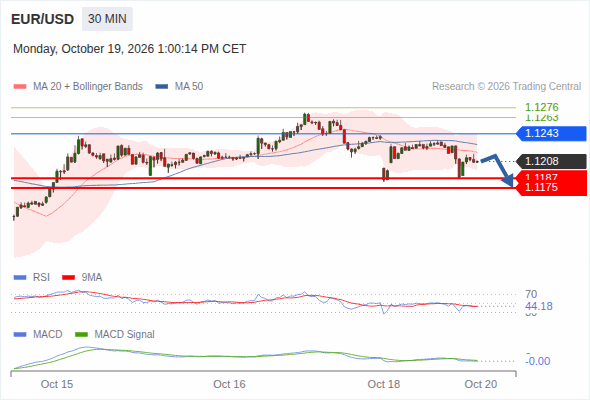Screen dimensions: 590x400
Task: Click the 9MA red legend swatch
Action: [68, 278]
